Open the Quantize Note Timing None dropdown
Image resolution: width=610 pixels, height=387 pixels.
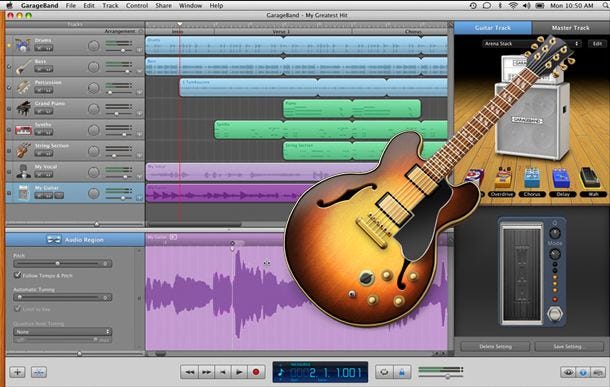62,332
